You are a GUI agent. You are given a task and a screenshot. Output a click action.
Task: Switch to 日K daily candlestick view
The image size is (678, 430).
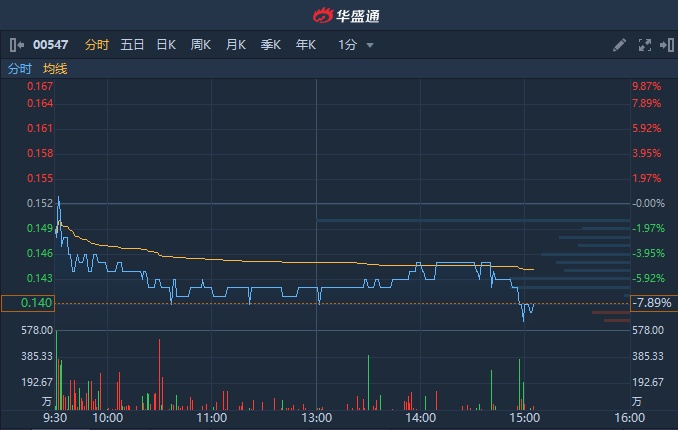pyautogui.click(x=166, y=45)
